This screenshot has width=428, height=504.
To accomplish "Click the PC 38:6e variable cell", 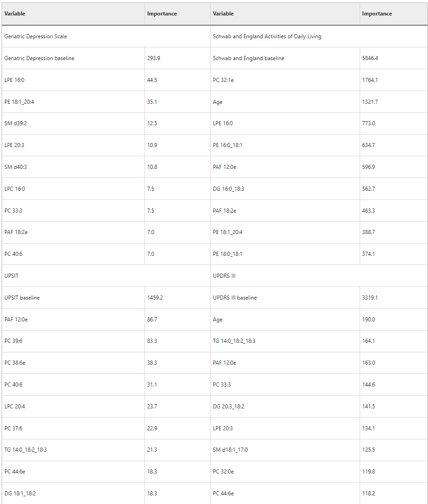I will point(15,363).
